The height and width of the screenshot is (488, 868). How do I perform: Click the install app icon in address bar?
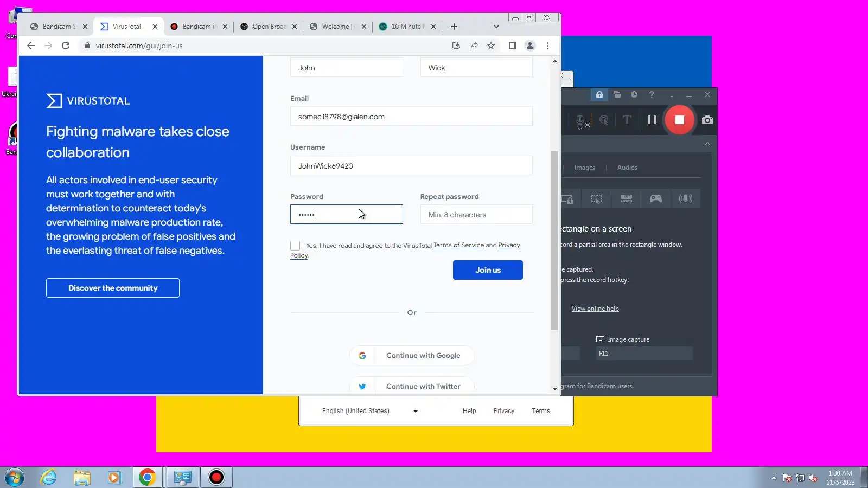point(456,46)
